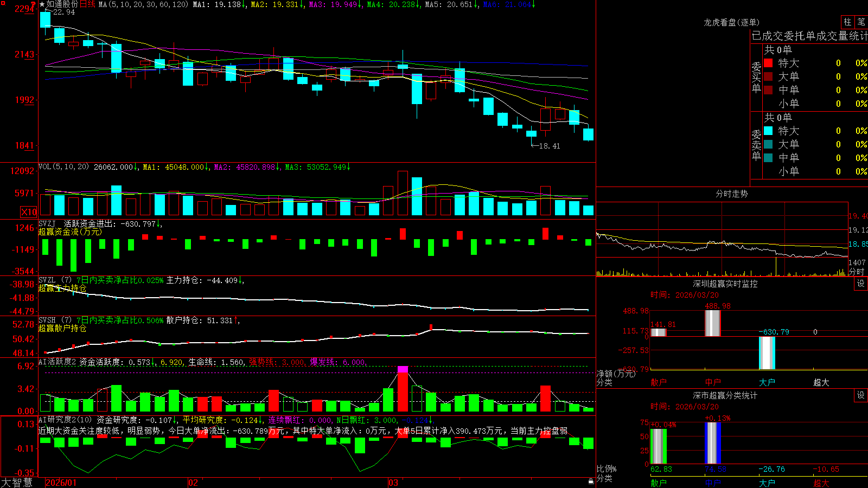The image size is (868, 488).
Task: Click the lock icon at bottom of chart
Action: tap(591, 481)
